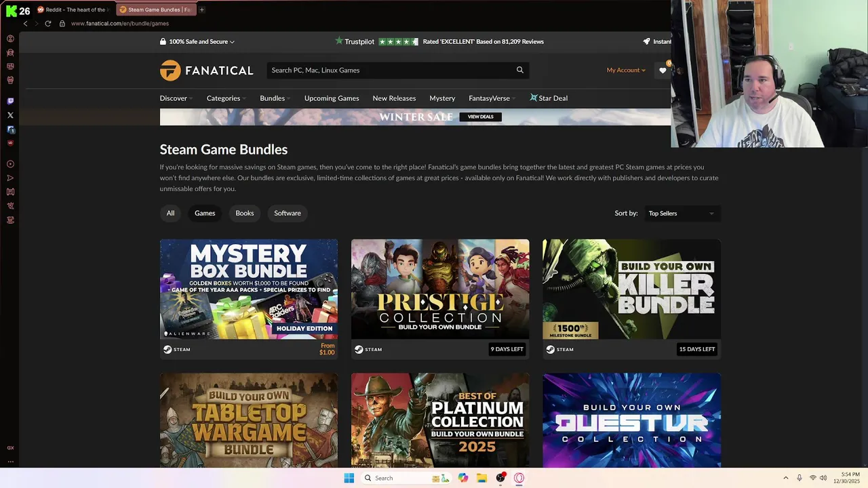
Task: Expand the Discover menu
Action: pyautogui.click(x=176, y=98)
